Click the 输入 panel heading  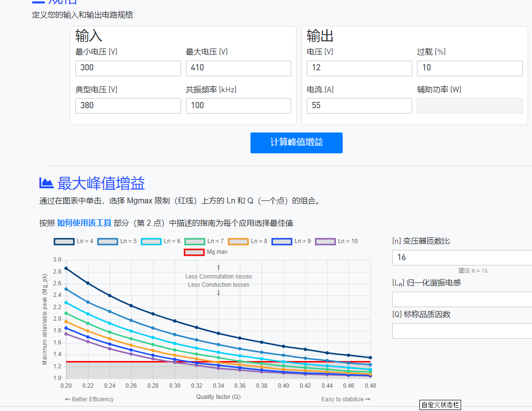click(x=88, y=35)
